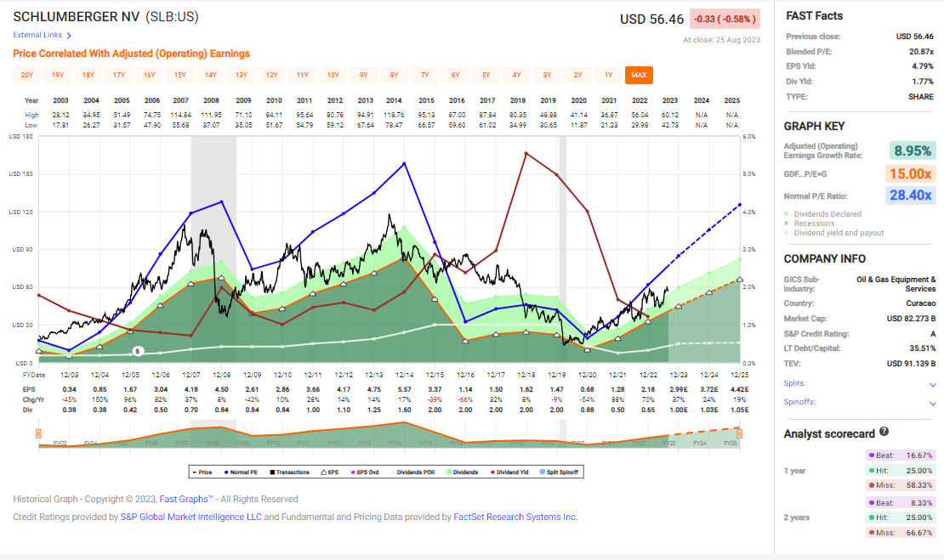944x560 pixels.
Task: Select the MAX timeframe tab
Action: point(638,75)
